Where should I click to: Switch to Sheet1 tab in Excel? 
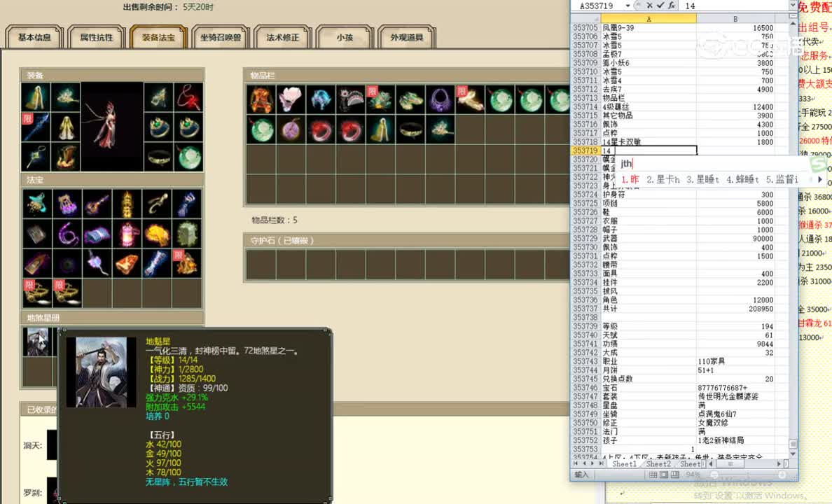624,463
